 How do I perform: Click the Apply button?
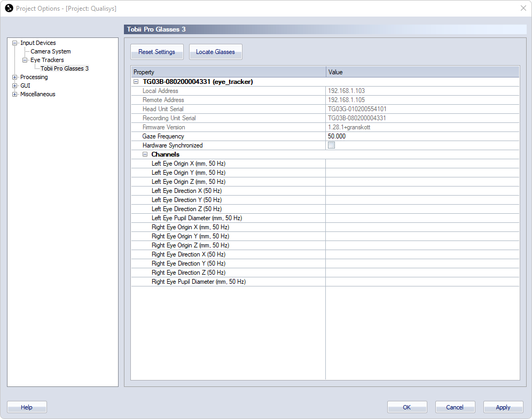coord(503,407)
